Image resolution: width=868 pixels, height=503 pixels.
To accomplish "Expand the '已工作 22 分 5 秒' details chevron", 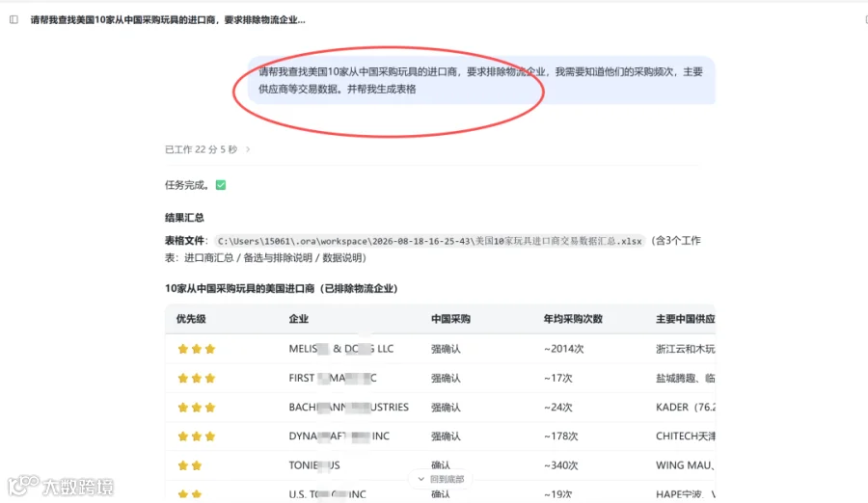I will coord(248,149).
